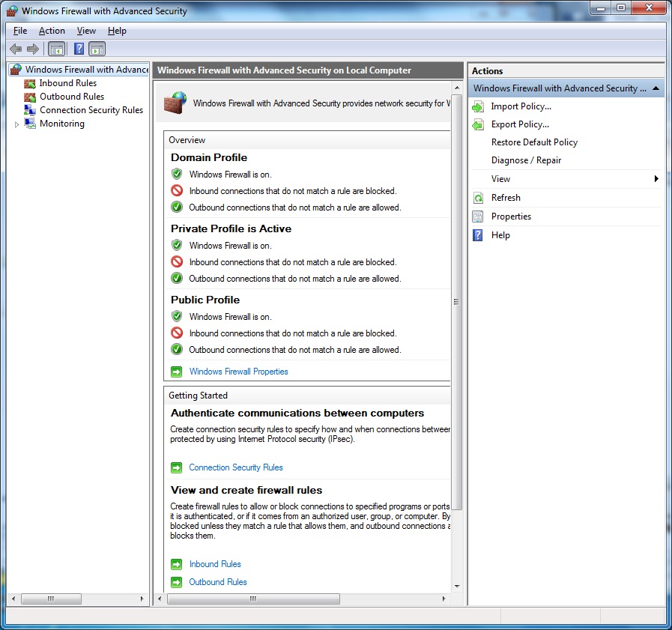Toggle the console tree pane toolbar icon
Image resolution: width=672 pixels, height=630 pixels.
click(x=57, y=49)
